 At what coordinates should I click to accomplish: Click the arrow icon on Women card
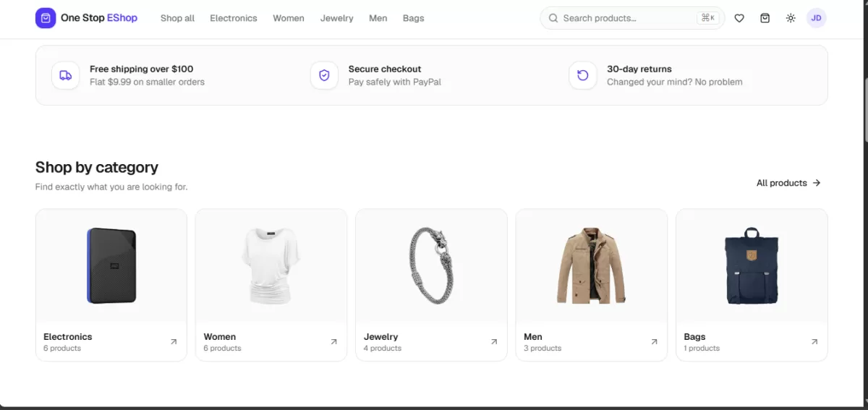point(333,342)
